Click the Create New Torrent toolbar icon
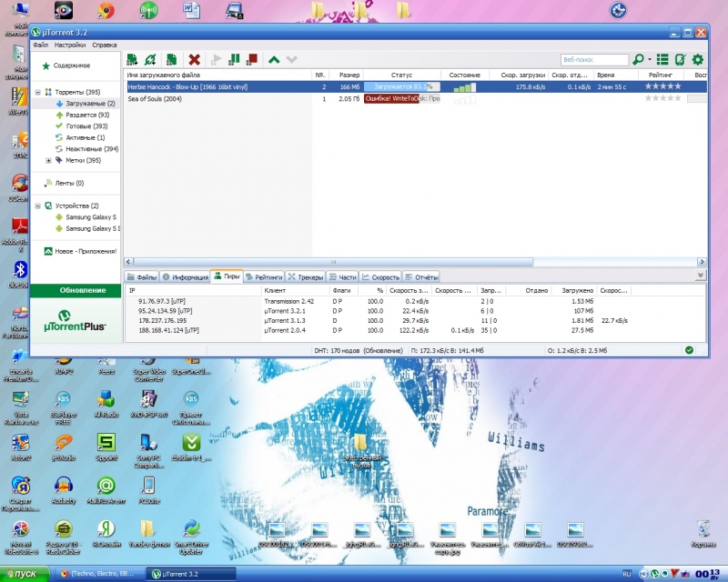Image resolution: width=728 pixels, height=582 pixels. pos(171,60)
